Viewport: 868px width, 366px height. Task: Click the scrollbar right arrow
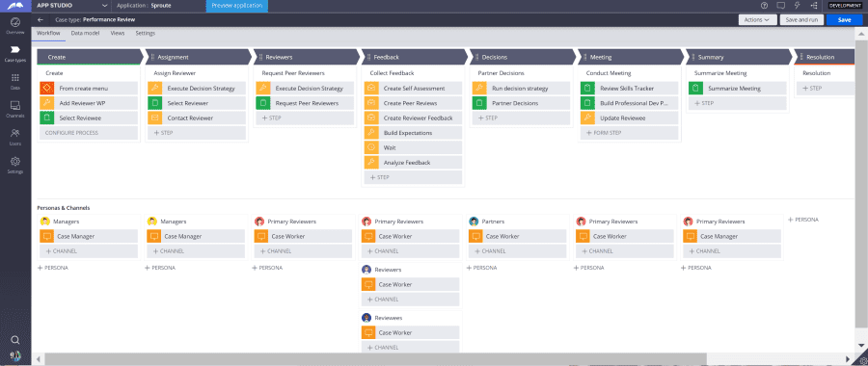click(x=848, y=359)
